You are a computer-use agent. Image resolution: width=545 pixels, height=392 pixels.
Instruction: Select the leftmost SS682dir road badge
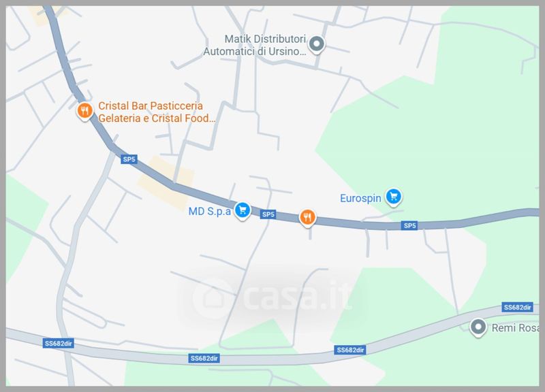point(59,344)
